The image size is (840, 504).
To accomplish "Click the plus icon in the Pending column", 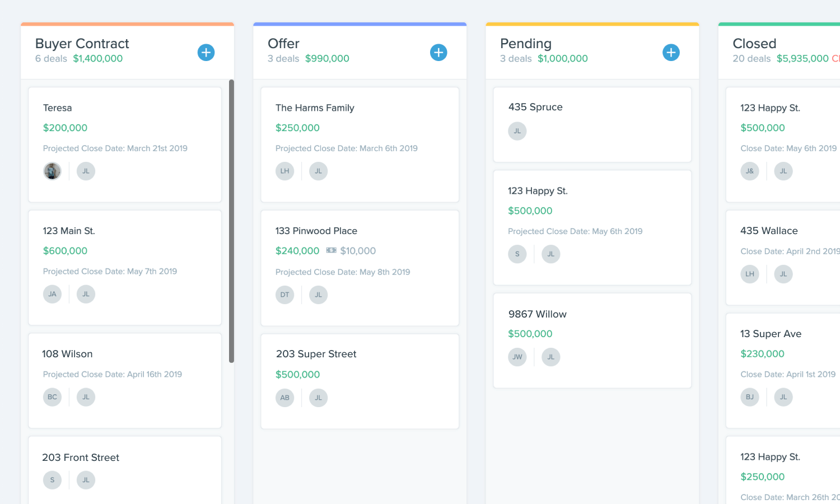I will 671,52.
